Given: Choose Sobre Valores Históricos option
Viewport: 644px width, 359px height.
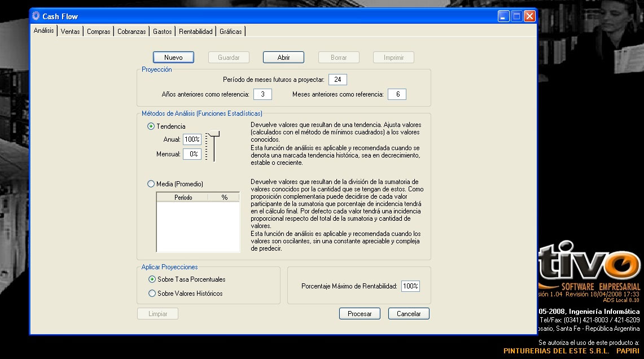Looking at the screenshot, I should (x=152, y=294).
